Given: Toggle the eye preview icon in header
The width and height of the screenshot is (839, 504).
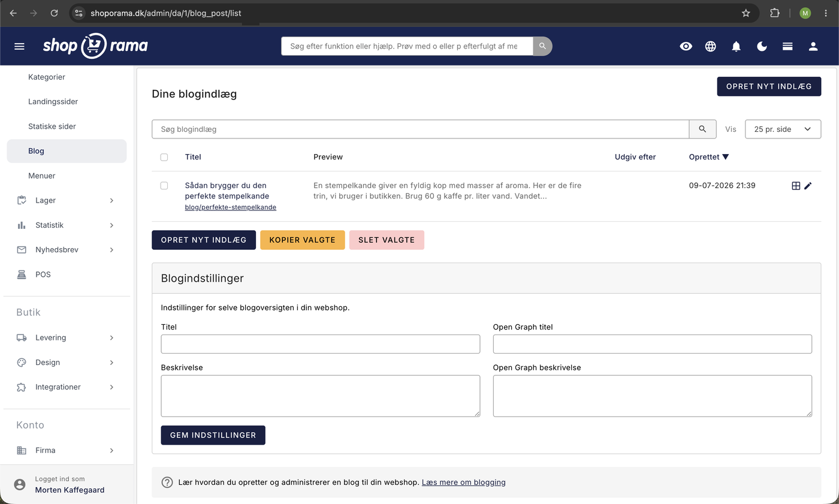Looking at the screenshot, I should tap(686, 46).
